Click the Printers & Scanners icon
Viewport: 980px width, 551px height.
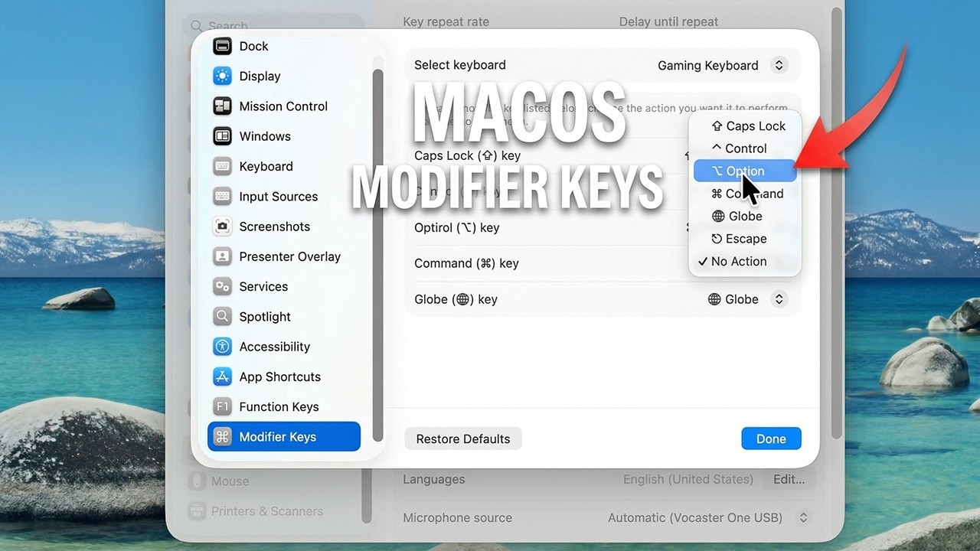pyautogui.click(x=198, y=511)
